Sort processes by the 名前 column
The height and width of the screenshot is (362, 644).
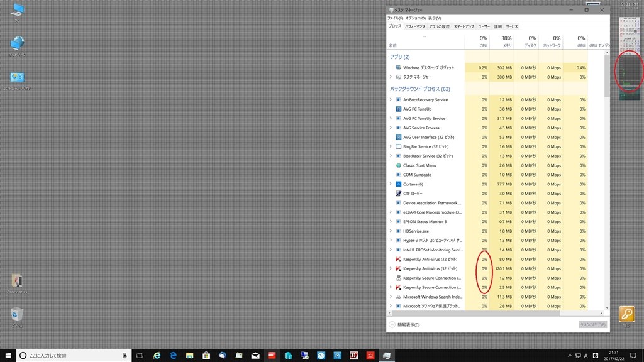(426, 41)
